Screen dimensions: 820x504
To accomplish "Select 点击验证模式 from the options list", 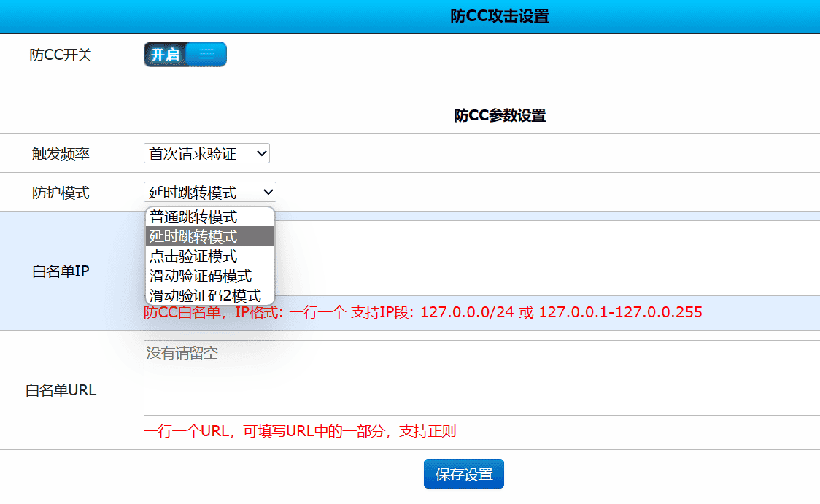I will coord(209,256).
